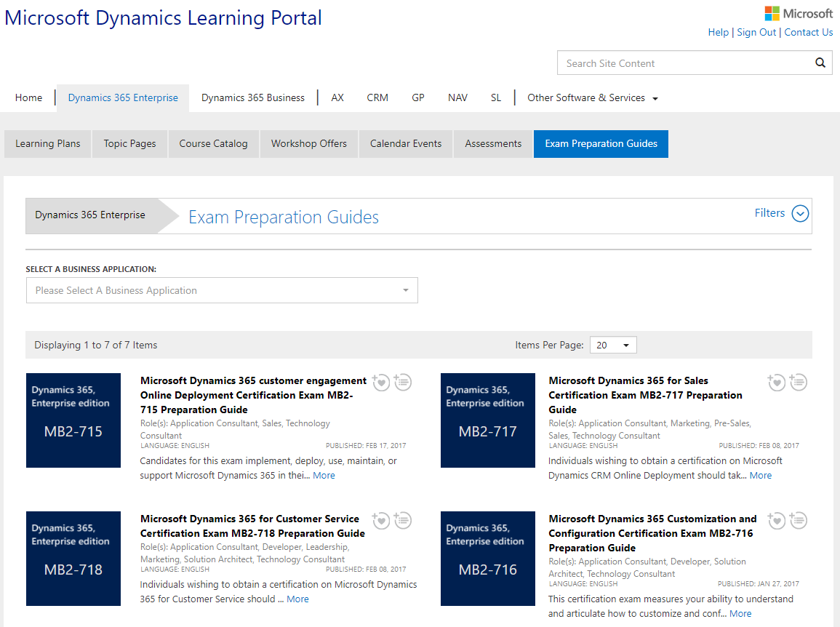Favorite the MB2-716 Customization guide heart icon
The height and width of the screenshot is (627, 840).
point(776,520)
